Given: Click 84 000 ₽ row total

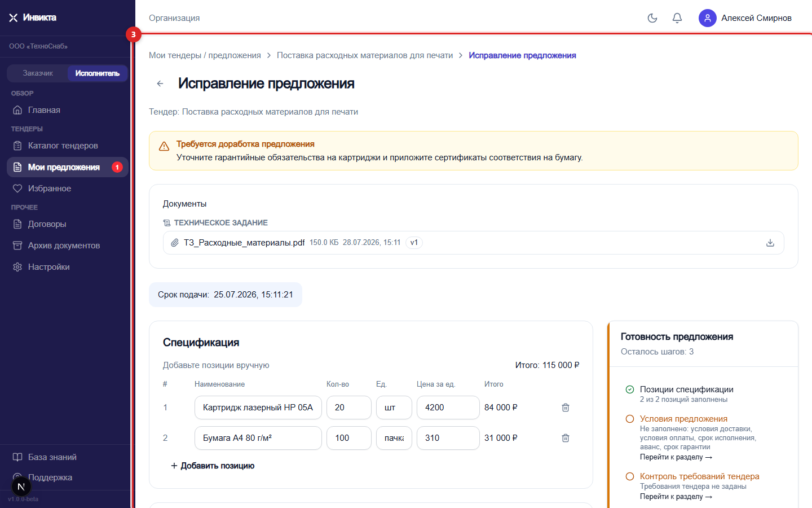Looking at the screenshot, I should click(x=501, y=408).
